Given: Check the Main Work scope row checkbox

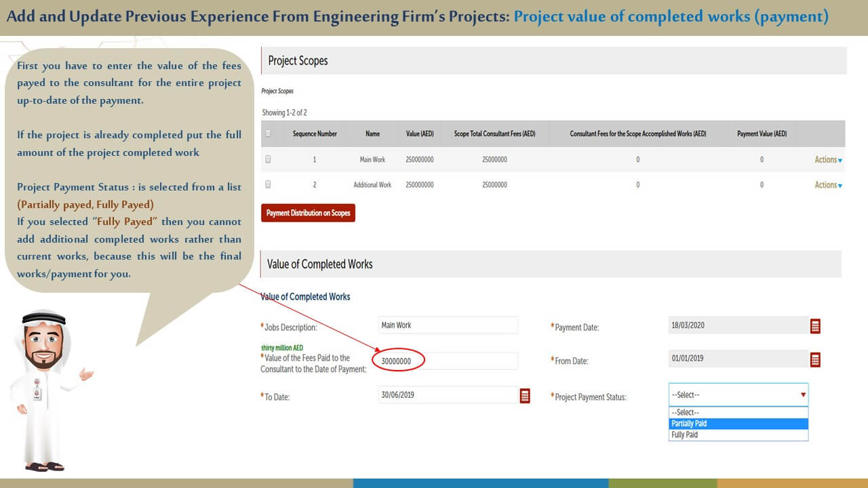Looking at the screenshot, I should (269, 159).
